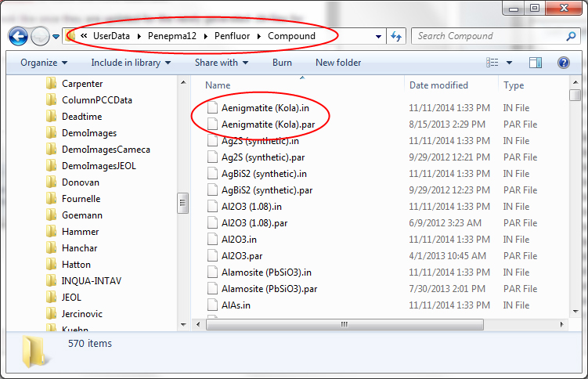
Task: Create a New folder
Action: [338, 63]
